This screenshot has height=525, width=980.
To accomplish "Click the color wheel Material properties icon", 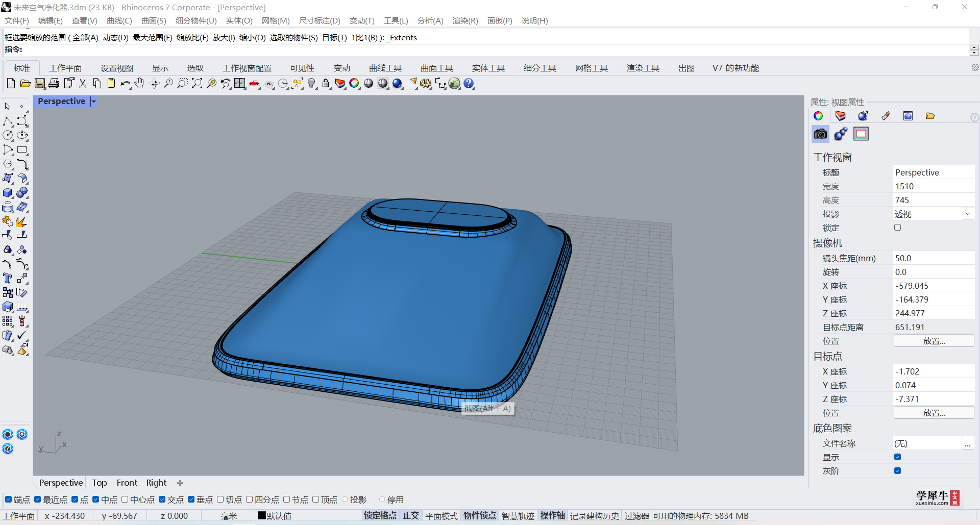I will (818, 116).
